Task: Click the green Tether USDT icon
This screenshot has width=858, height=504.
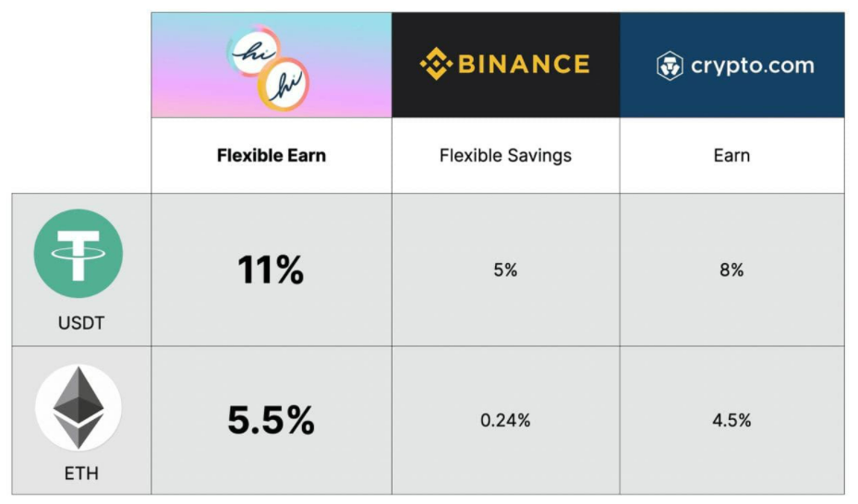Action: (x=79, y=254)
